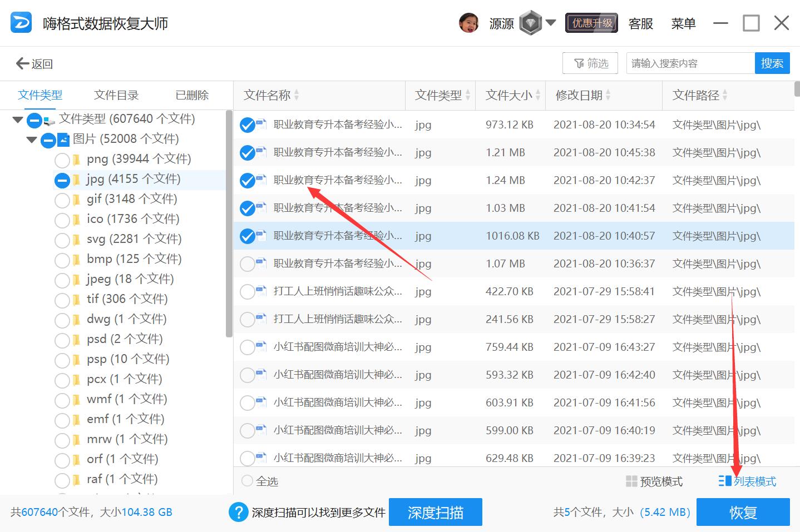Check the 1.07 MB file row
This screenshot has width=800, height=532.
pyautogui.click(x=248, y=264)
